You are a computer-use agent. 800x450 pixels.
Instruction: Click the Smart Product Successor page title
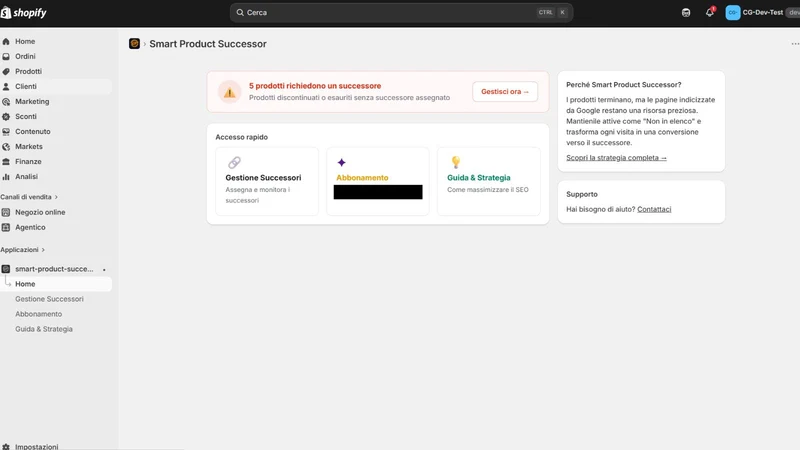coord(208,44)
